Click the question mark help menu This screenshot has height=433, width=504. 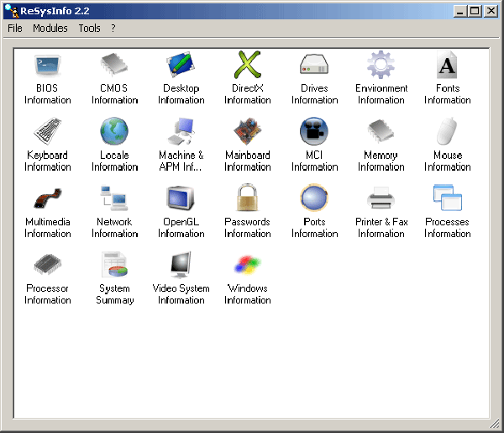113,28
